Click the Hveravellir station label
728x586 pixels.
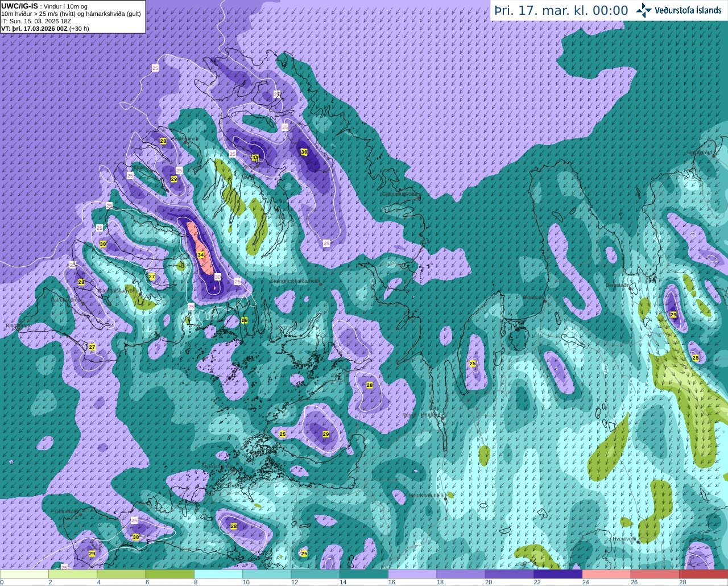point(624,538)
